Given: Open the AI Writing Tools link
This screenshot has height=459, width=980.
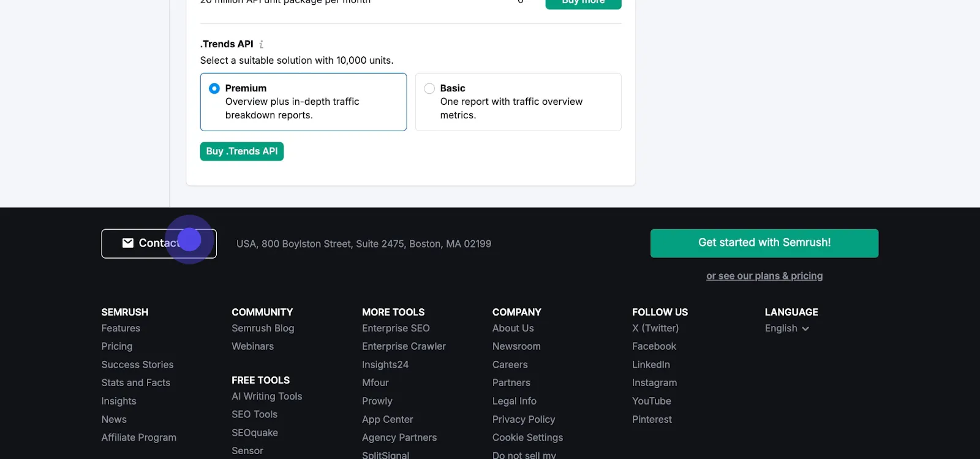Looking at the screenshot, I should click(x=267, y=396).
